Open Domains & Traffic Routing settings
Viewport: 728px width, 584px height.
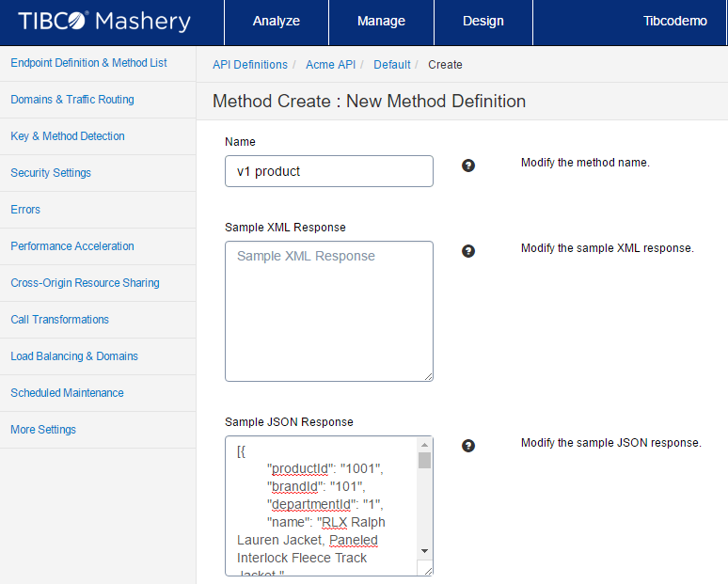(x=72, y=100)
